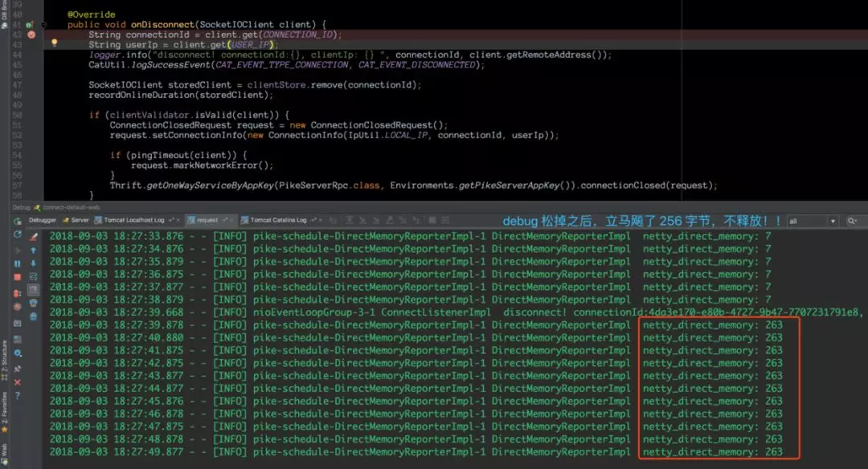This screenshot has width=868, height=469.
Task: Switch to the Server tab
Action: coord(76,220)
